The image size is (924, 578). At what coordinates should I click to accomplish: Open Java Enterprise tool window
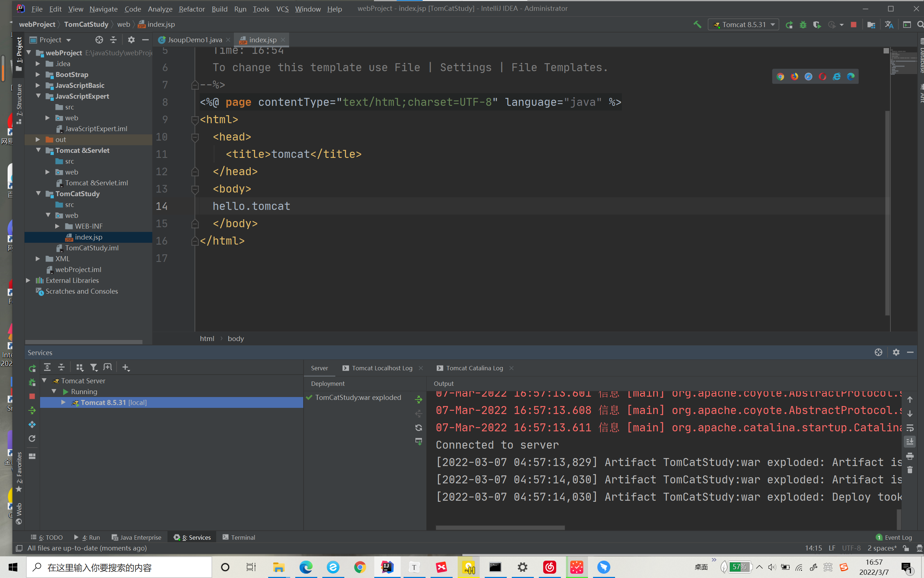click(x=136, y=537)
